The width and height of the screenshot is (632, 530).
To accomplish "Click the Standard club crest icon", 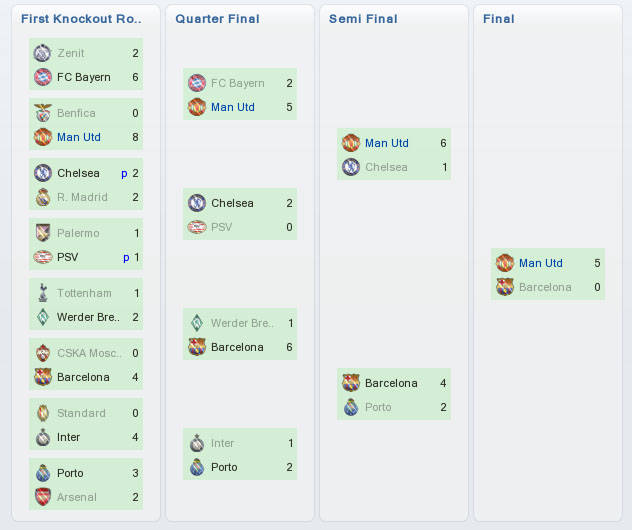I will click(42, 413).
